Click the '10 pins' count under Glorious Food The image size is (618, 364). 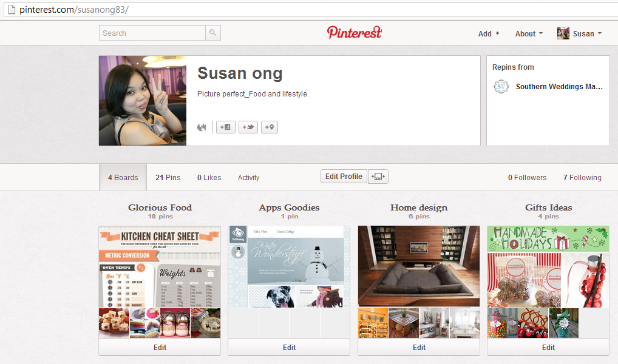click(160, 216)
